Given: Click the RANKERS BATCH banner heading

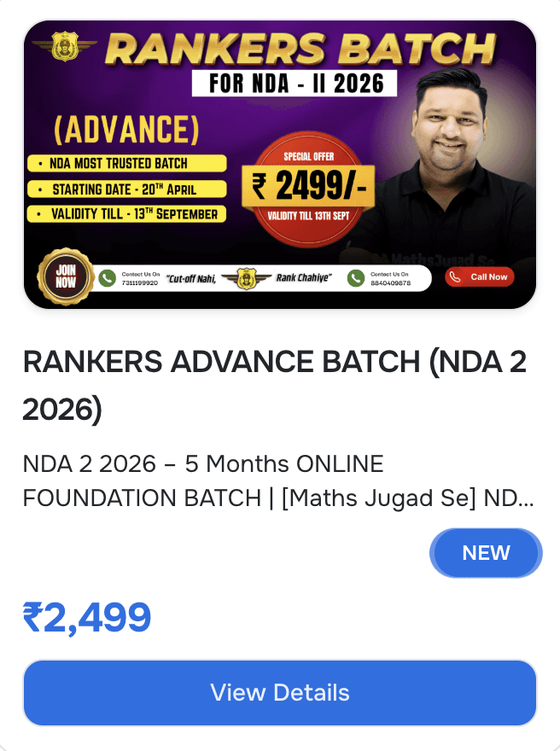Looking at the screenshot, I should (300, 49).
